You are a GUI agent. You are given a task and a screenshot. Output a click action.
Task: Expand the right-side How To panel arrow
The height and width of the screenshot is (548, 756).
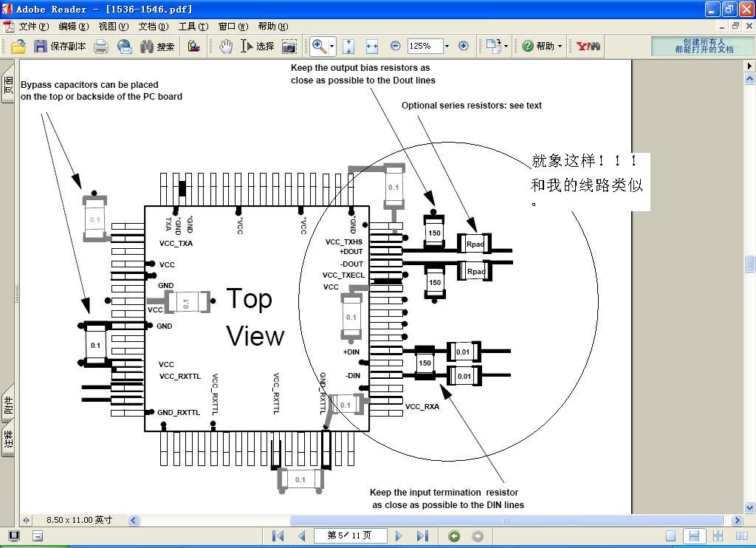click(749, 66)
